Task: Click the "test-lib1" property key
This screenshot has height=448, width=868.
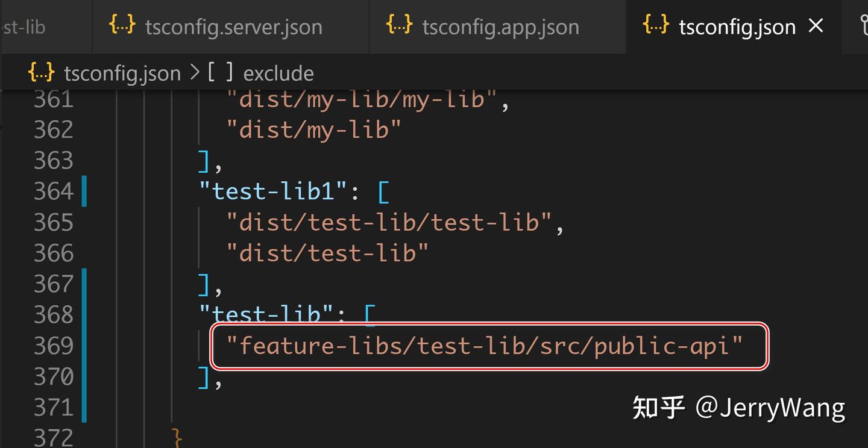Action: tap(274, 191)
